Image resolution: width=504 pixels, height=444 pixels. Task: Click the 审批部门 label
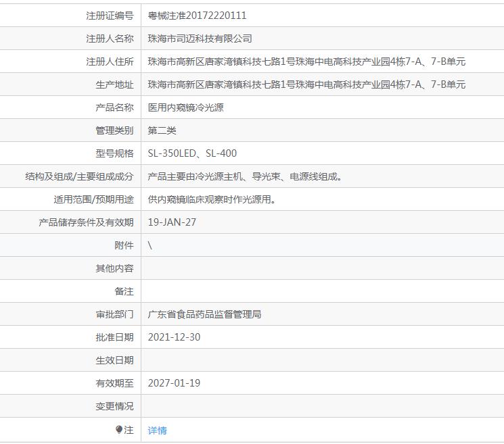point(114,314)
